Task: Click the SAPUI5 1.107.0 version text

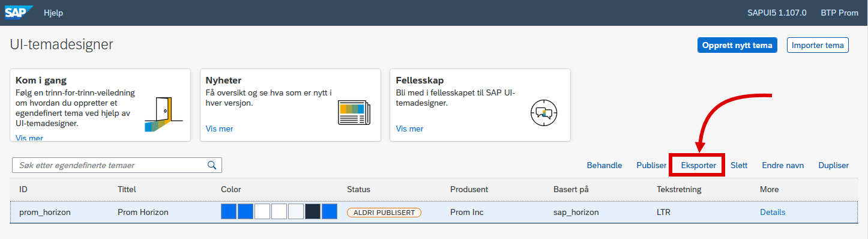Action: (777, 13)
